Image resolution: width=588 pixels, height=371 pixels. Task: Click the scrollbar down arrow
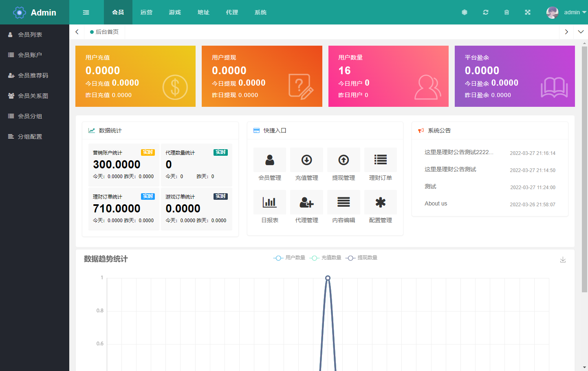pyautogui.click(x=585, y=367)
